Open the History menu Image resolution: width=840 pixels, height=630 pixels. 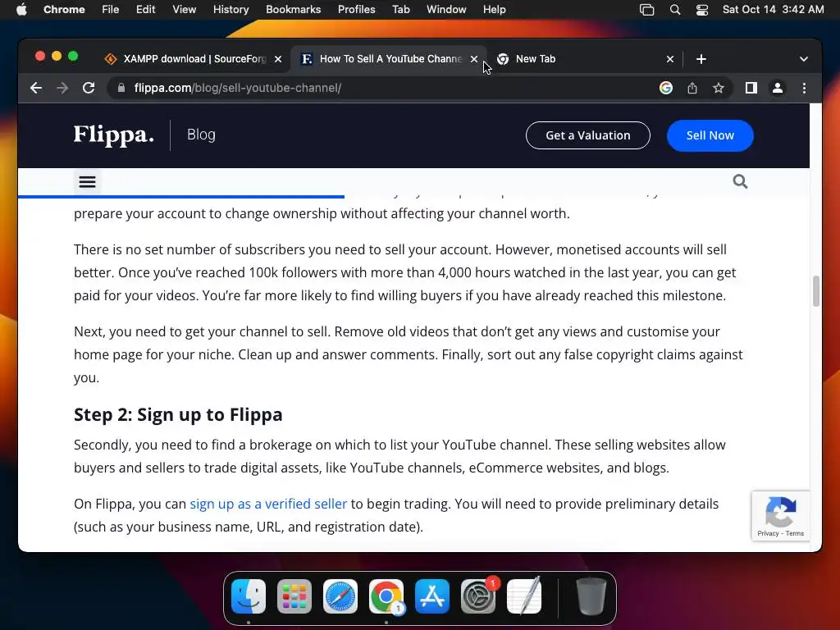(231, 10)
